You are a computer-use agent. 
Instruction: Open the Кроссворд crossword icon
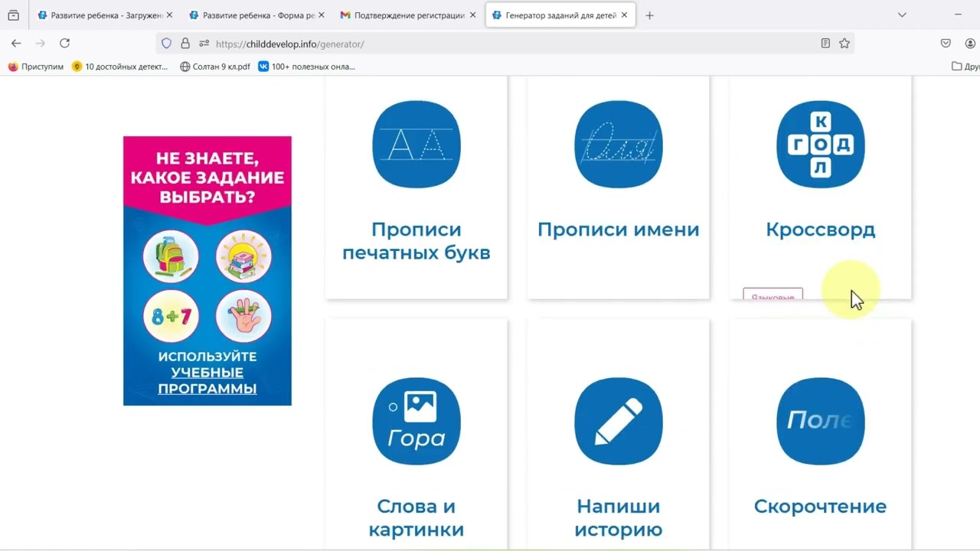click(821, 144)
